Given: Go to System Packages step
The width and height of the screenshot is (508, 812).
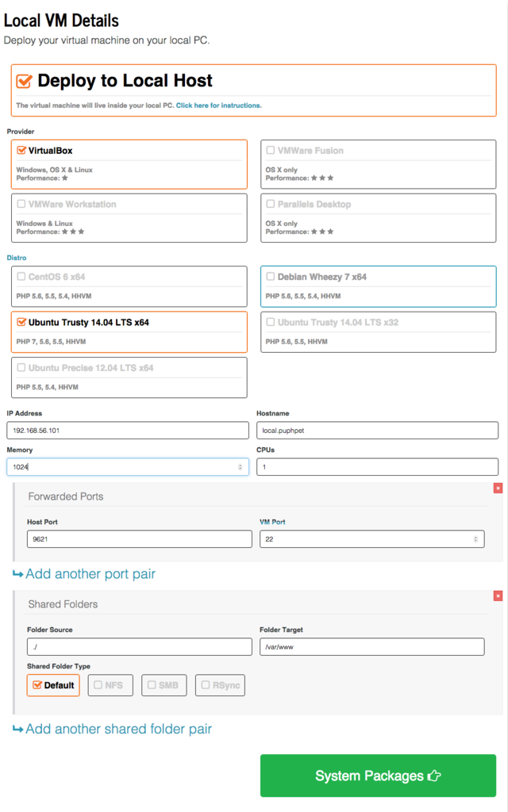Looking at the screenshot, I should coord(378,776).
